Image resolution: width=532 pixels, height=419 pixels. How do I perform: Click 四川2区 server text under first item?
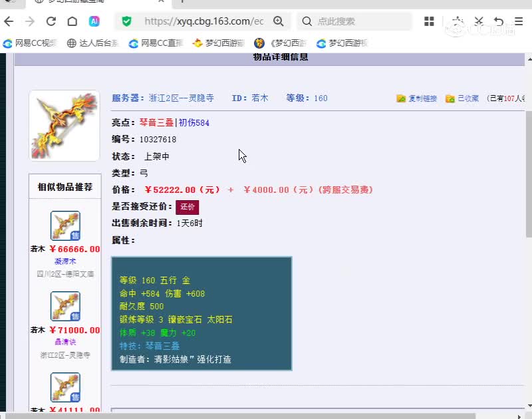coord(65,274)
